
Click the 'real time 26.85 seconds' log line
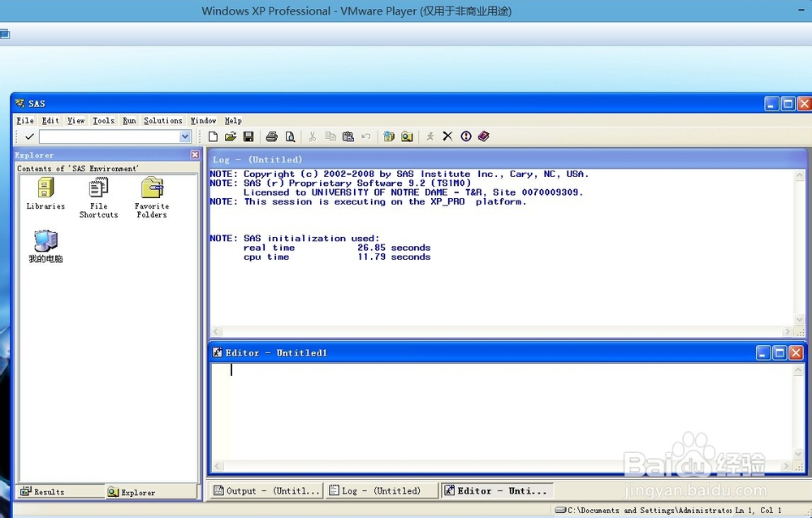[337, 248]
